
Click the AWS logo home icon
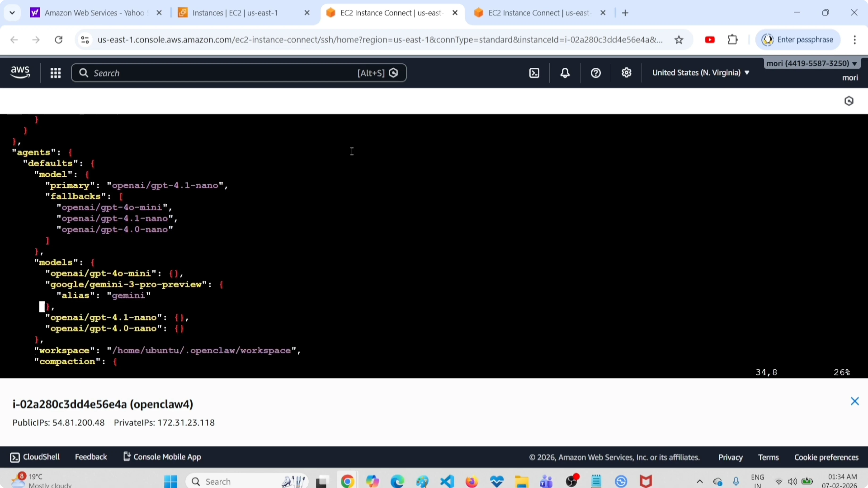20,72
